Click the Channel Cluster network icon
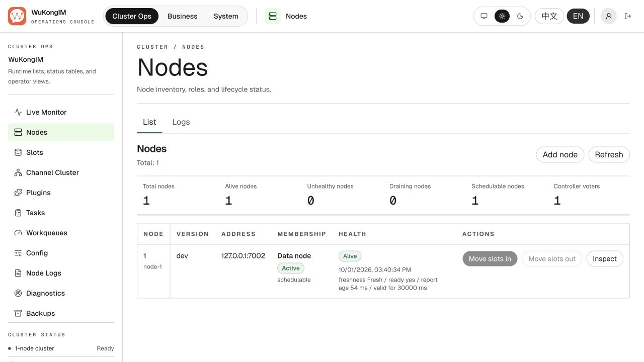 [18, 172]
